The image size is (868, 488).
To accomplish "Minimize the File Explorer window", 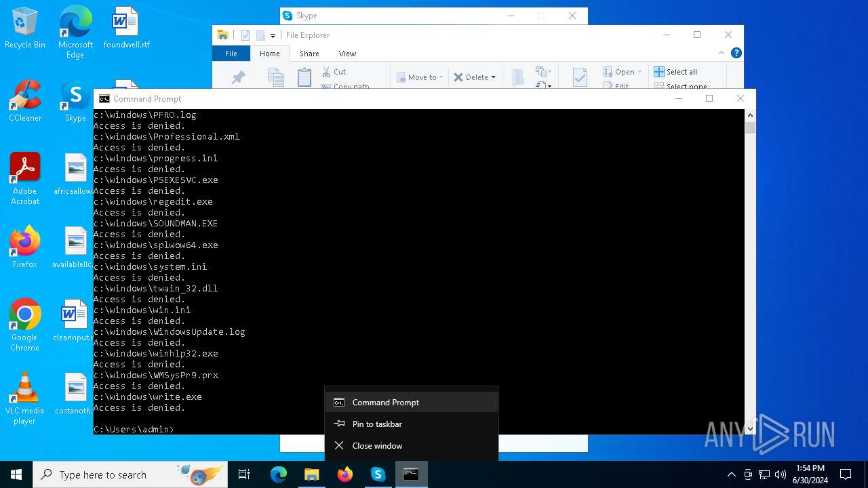I will coord(667,35).
